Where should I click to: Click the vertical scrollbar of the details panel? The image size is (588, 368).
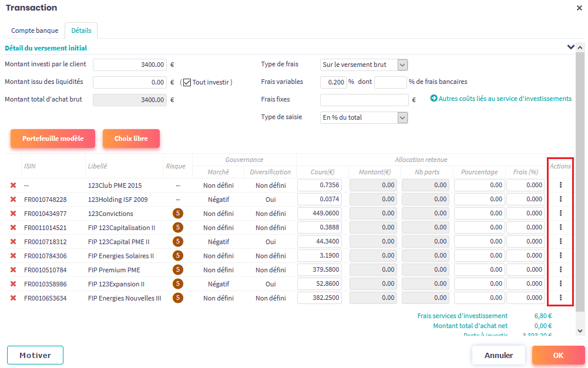click(580, 176)
